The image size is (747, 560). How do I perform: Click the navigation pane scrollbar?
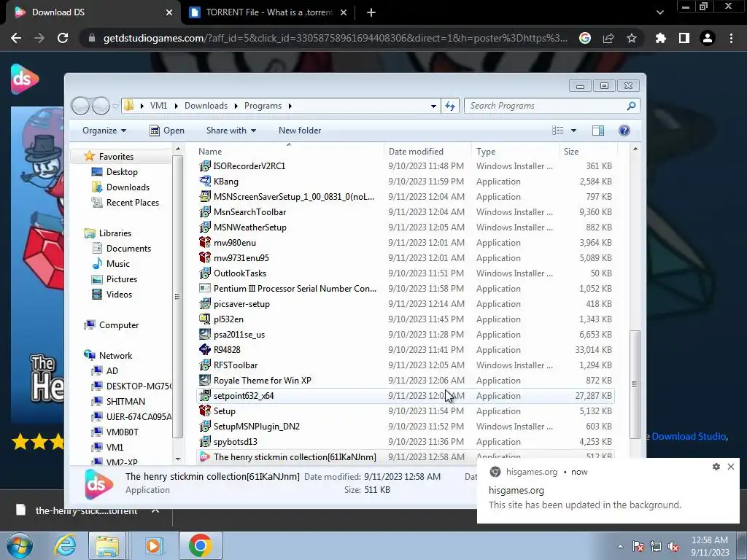click(x=178, y=296)
